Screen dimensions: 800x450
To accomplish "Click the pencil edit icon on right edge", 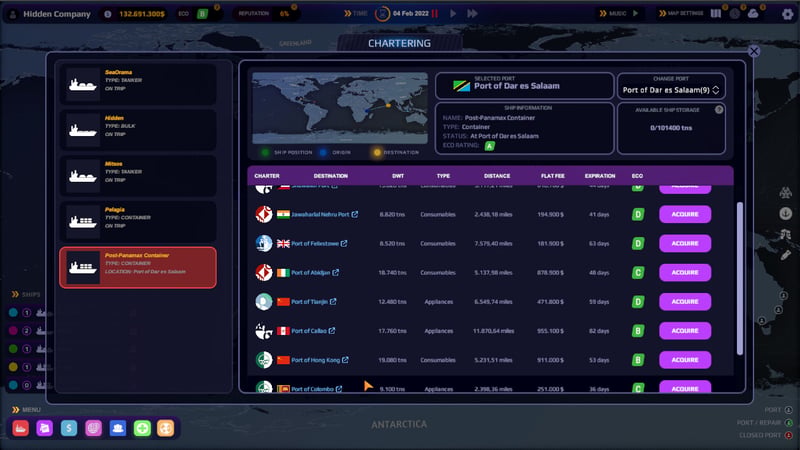I will click(786, 255).
